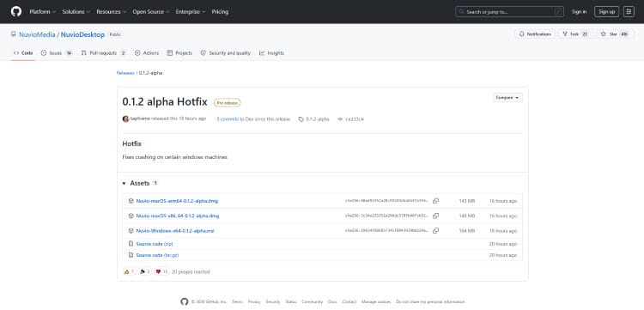Screen dimensions: 644x310
Task: Open the footer Privacy link
Action: (254, 301)
